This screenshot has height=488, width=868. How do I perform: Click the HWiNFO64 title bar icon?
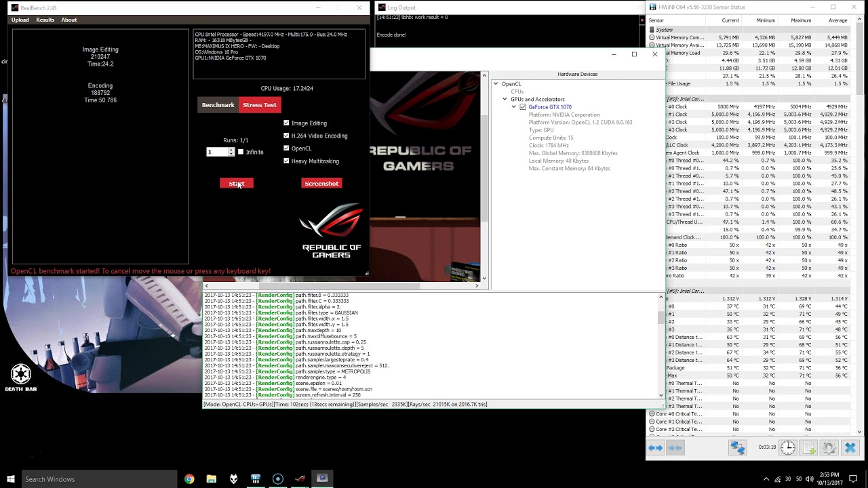(x=652, y=7)
